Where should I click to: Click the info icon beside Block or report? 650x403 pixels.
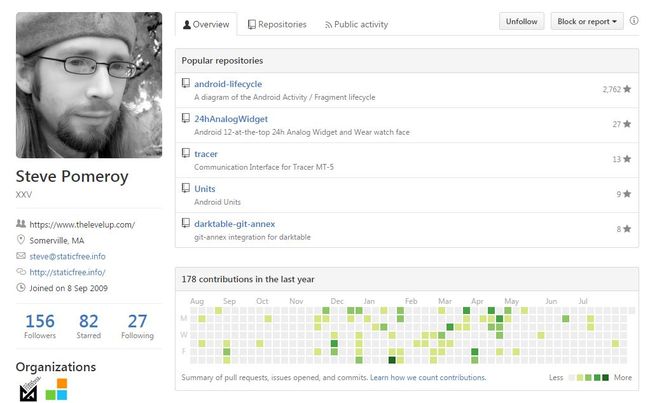point(634,20)
